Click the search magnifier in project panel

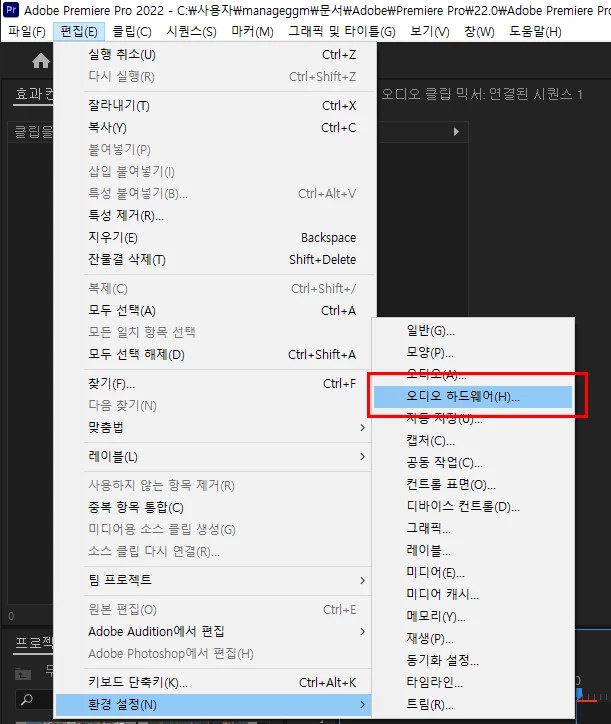pyautogui.click(x=27, y=700)
